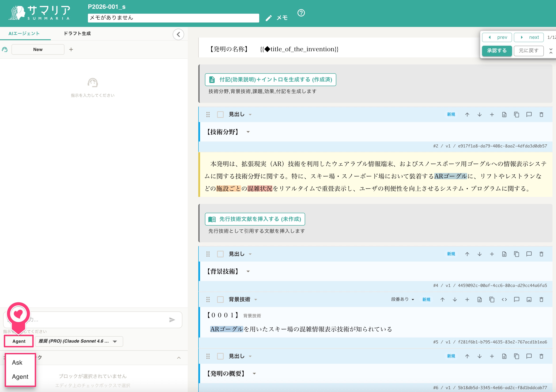The image size is (556, 392).
Task: Click the 承認する approve button
Action: (x=497, y=51)
